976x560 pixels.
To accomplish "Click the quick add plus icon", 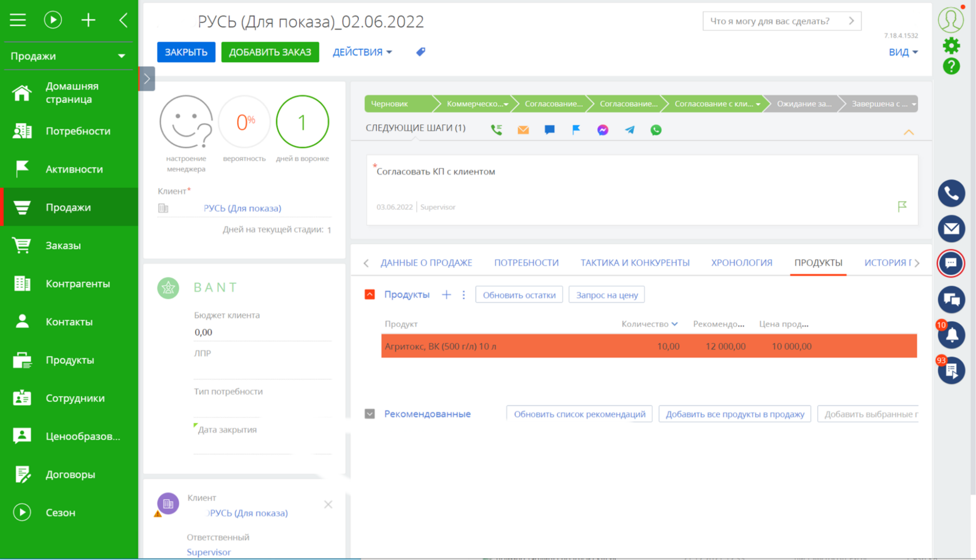I will tap(88, 20).
